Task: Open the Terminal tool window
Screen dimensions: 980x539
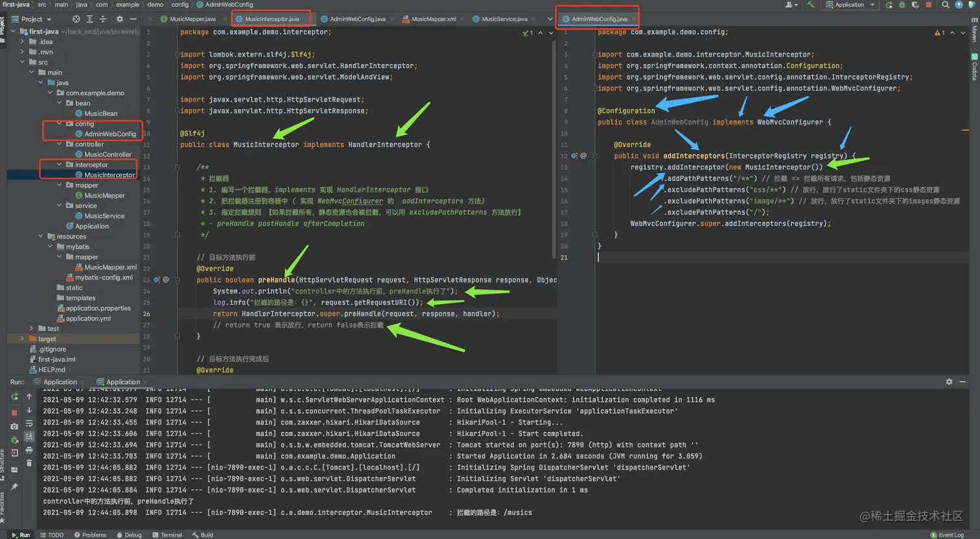Action: coord(167,535)
